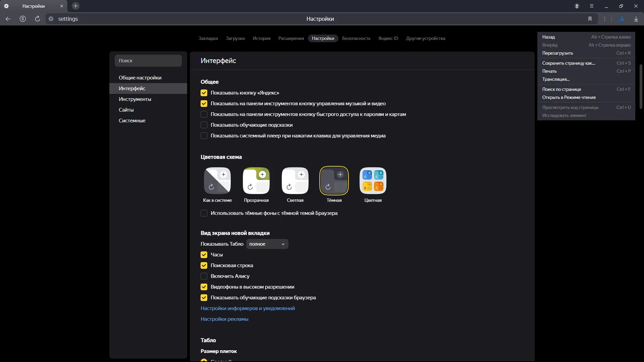Reload the page with the refresh icon
This screenshot has height=362, width=644.
38,19
